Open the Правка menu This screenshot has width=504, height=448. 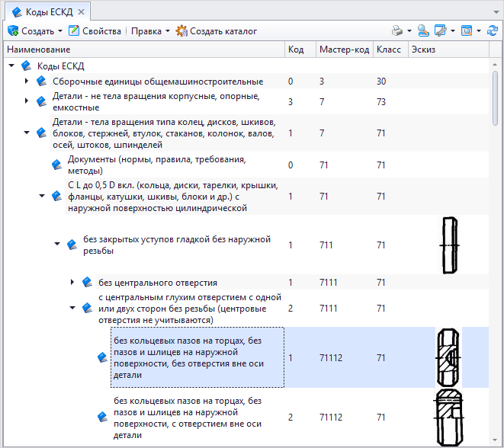click(x=150, y=31)
